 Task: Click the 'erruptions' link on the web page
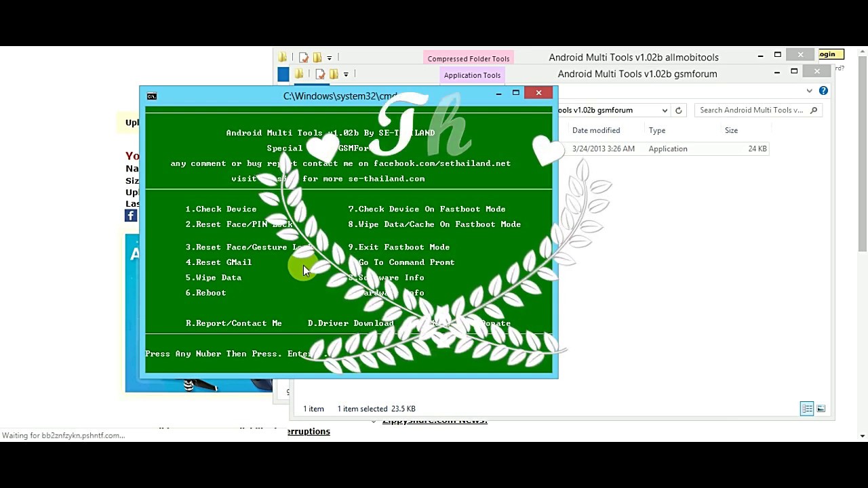click(309, 431)
